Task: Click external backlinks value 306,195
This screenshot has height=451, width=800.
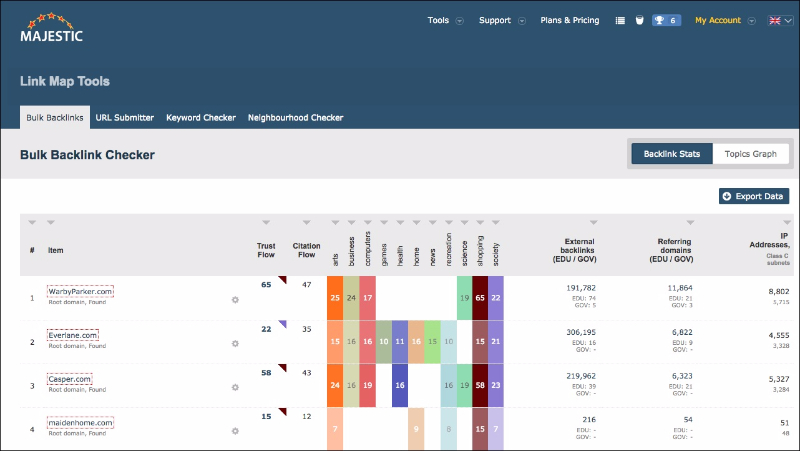Action: point(581,332)
